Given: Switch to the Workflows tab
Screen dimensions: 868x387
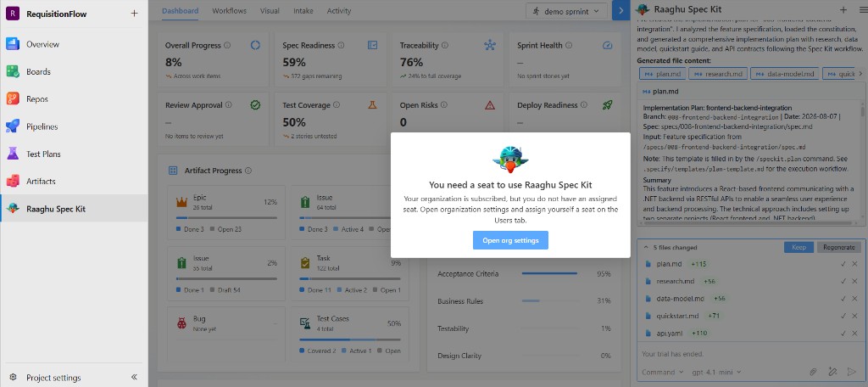Looking at the screenshot, I should tap(229, 10).
